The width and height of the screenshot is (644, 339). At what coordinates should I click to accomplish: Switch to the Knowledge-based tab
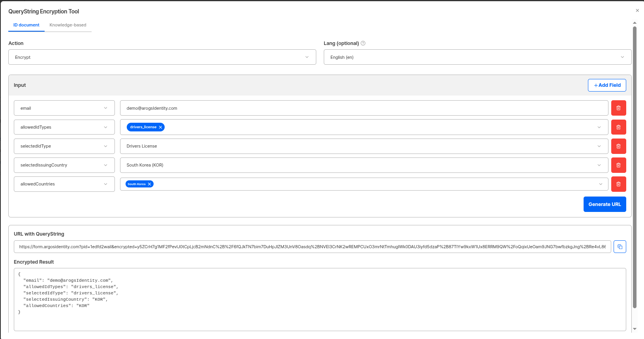68,25
